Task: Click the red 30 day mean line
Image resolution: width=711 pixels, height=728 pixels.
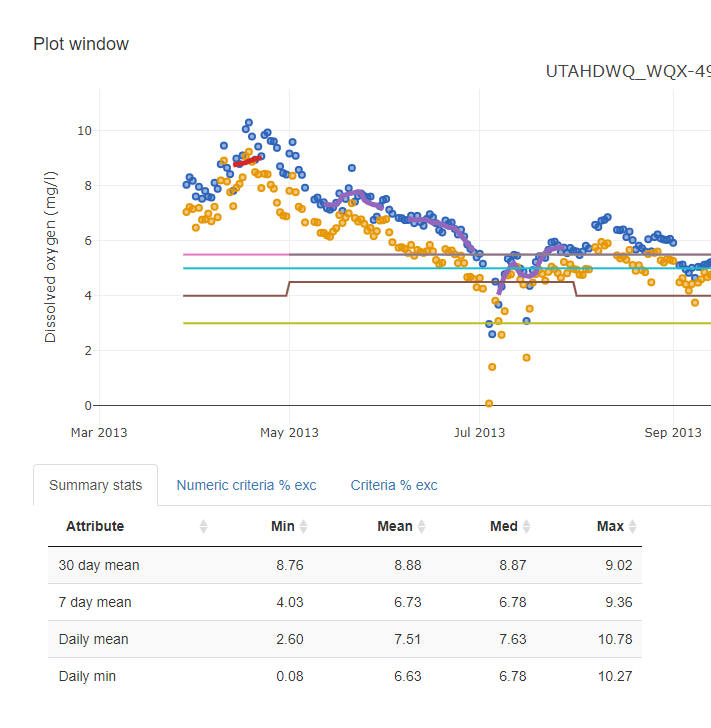Action: [x=247, y=160]
